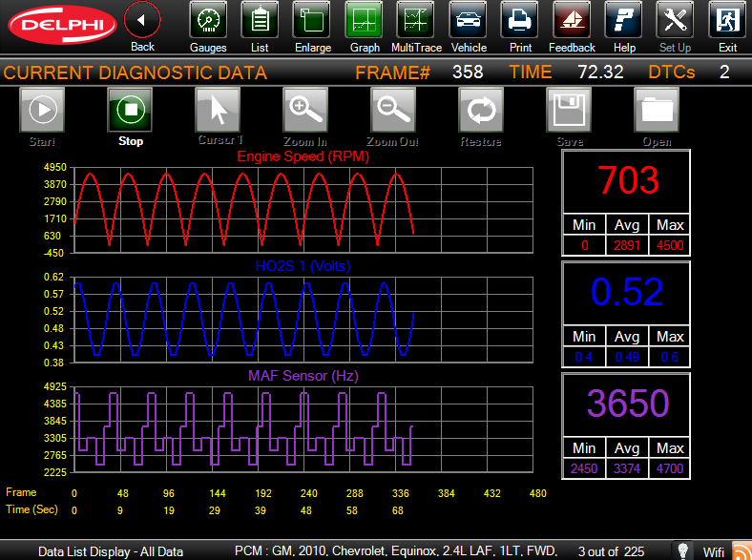
Task: Click the frame number 358
Action: tap(468, 73)
